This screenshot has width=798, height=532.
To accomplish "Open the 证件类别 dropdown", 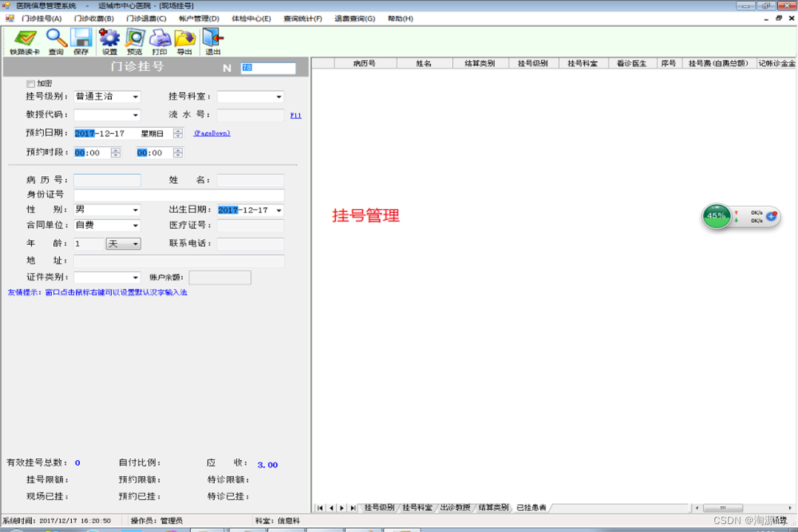I will (136, 277).
